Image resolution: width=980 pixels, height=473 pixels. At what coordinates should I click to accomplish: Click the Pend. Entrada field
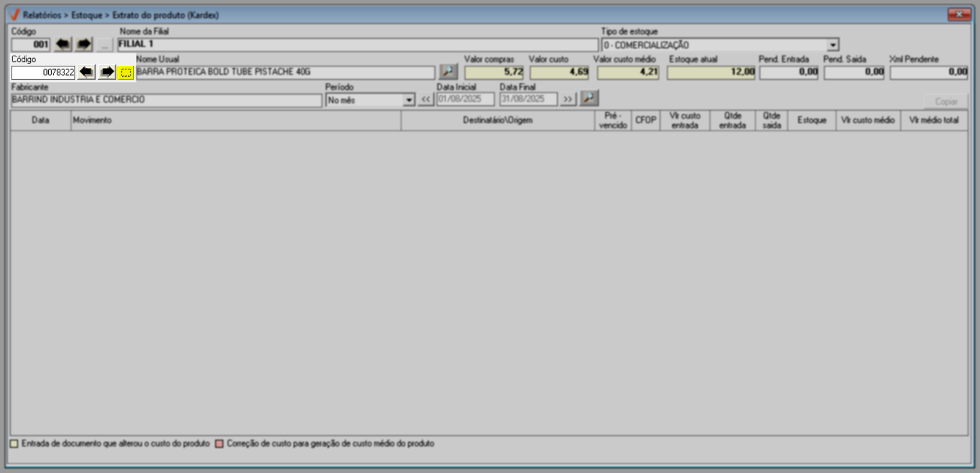789,72
